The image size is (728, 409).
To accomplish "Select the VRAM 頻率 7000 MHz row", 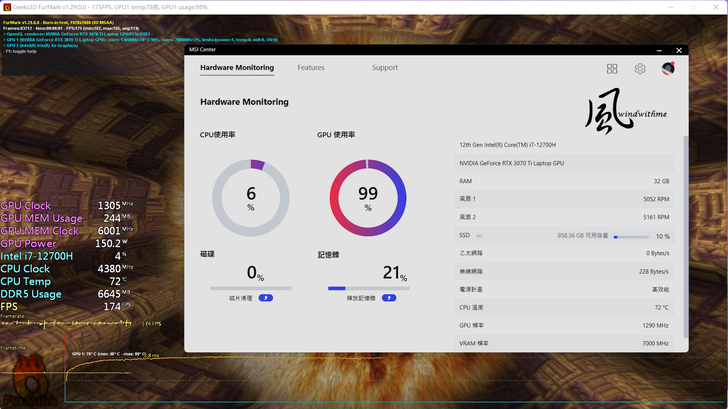I will click(565, 344).
